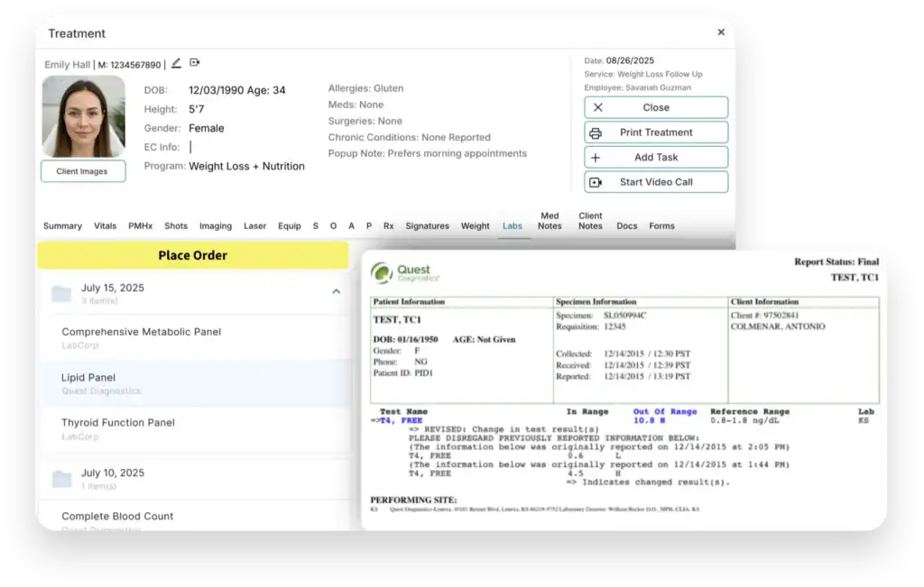Click the video icon next to patient name
This screenshot has width=924, height=587.
click(194, 63)
